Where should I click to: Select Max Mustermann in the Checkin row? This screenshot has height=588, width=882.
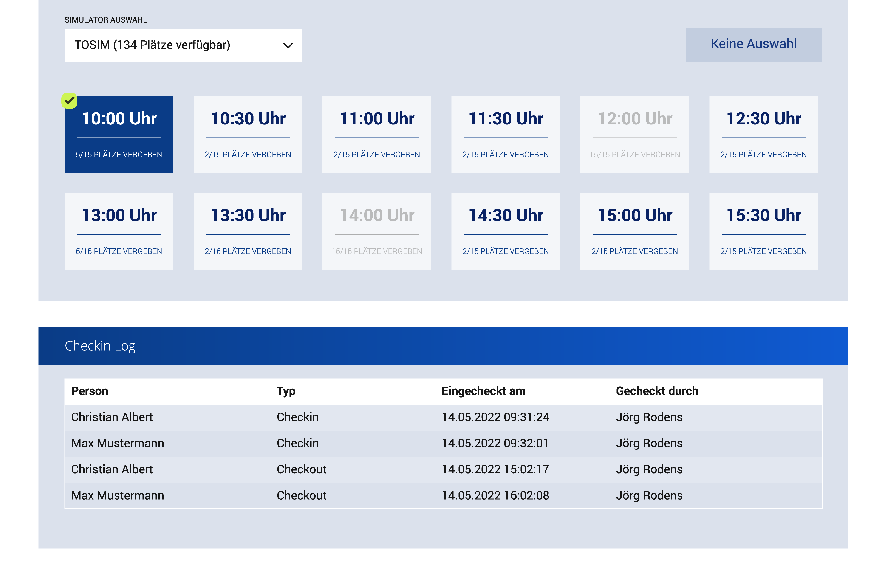[x=117, y=443]
